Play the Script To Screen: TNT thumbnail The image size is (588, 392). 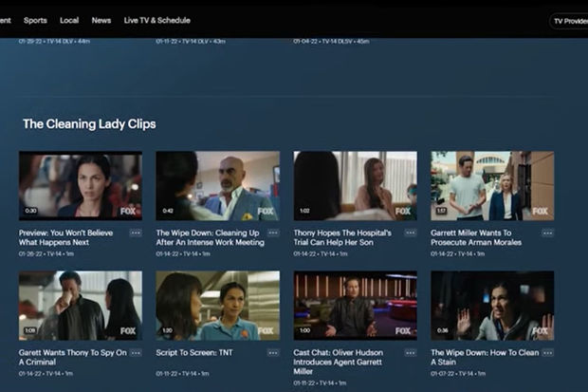click(218, 306)
